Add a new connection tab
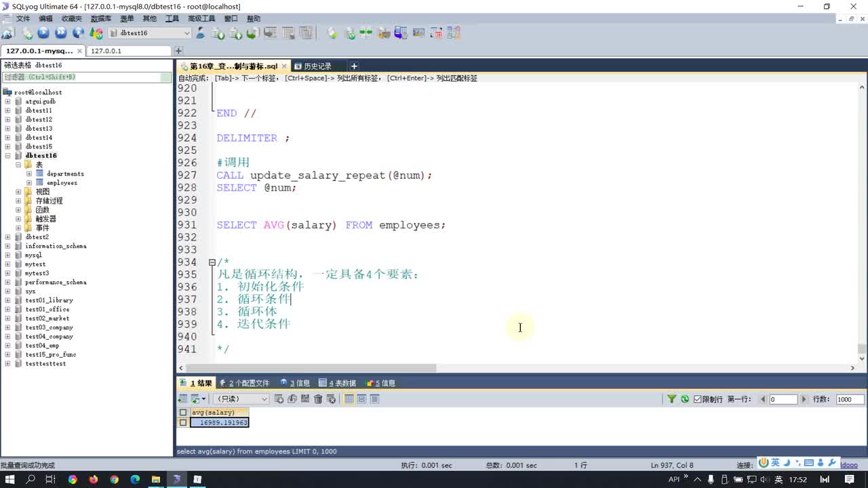 pos(178,51)
